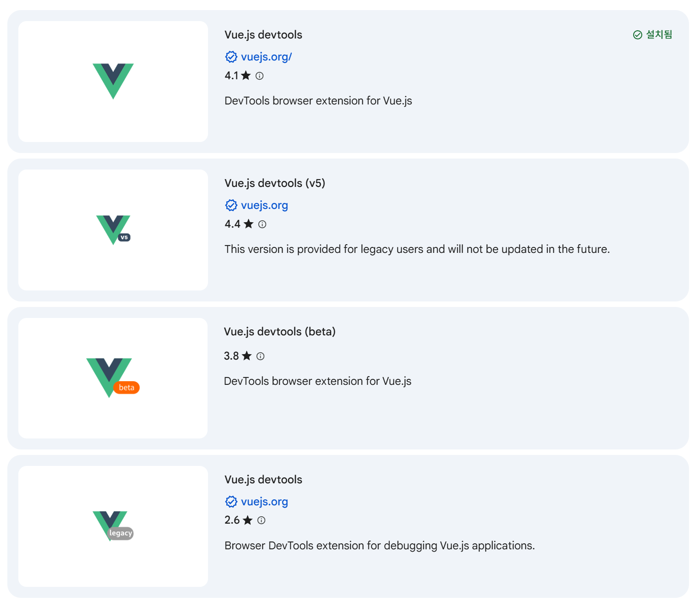Open the Vue.js devtools (beta) title
The width and height of the screenshot is (700, 602).
pyautogui.click(x=279, y=332)
